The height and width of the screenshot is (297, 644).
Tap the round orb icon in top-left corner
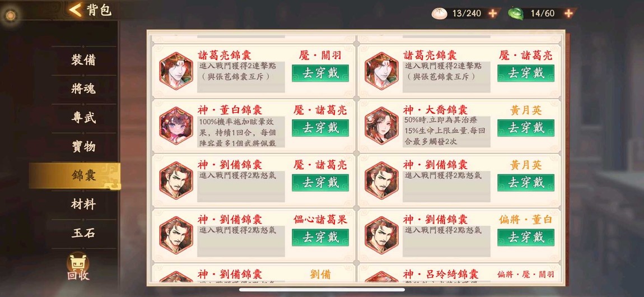click(x=10, y=16)
